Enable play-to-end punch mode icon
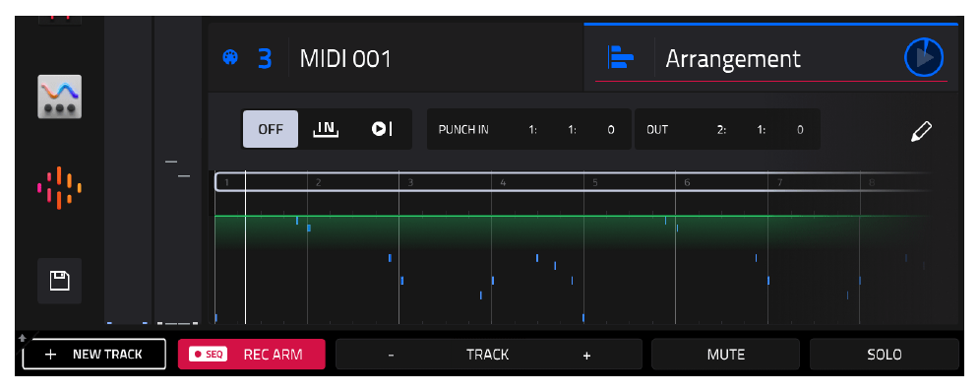980x392 pixels. pos(381,129)
